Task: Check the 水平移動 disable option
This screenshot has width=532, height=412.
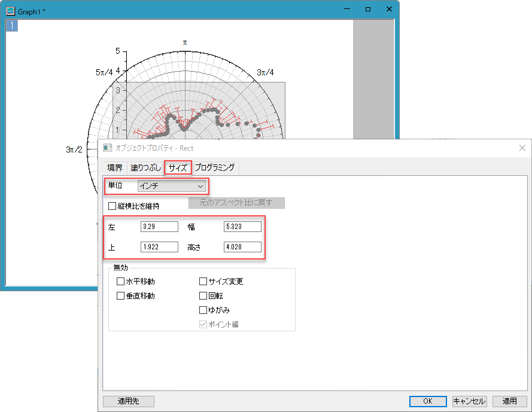Action: (x=120, y=282)
